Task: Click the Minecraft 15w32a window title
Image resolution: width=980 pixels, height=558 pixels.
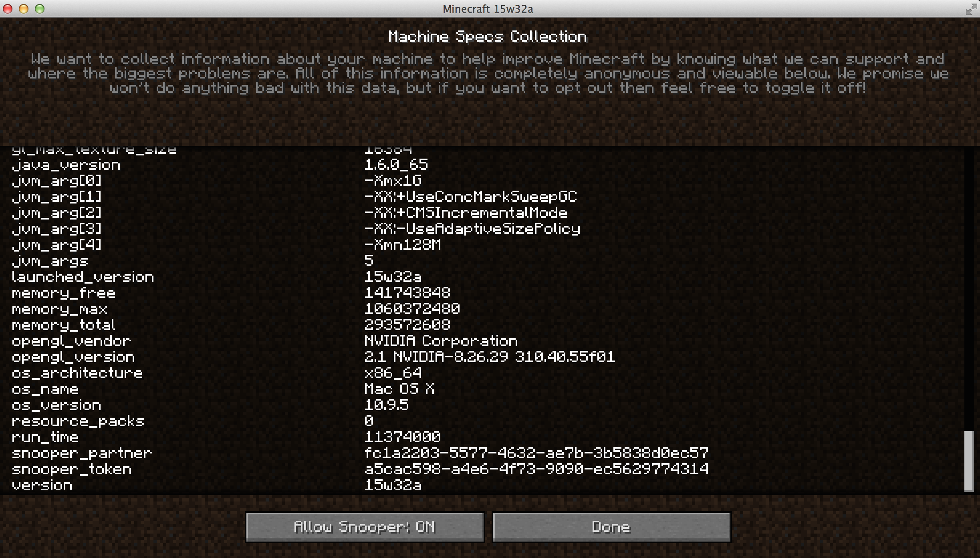Action: (x=488, y=9)
